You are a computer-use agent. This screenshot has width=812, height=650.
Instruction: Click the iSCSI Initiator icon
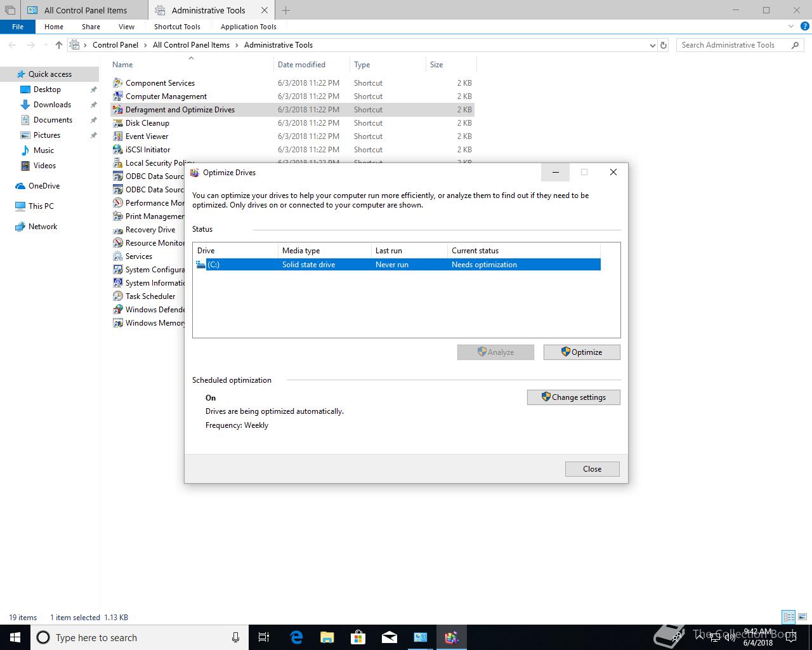117,150
